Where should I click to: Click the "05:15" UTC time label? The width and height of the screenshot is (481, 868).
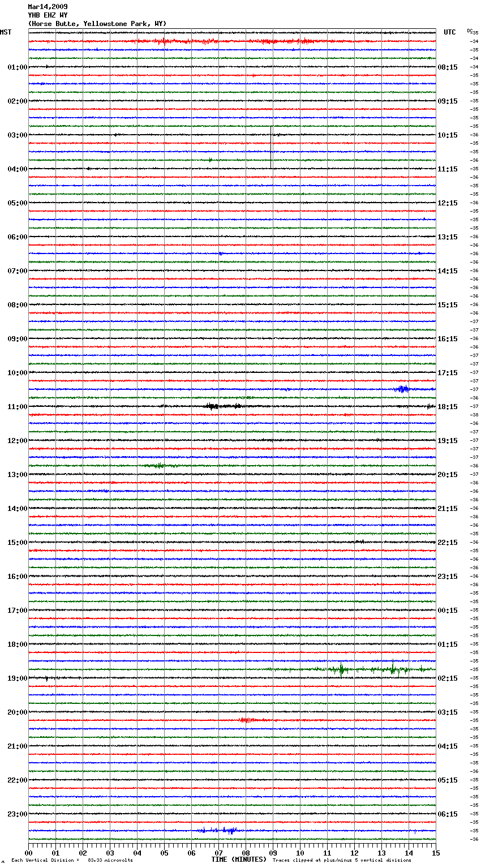coord(448,780)
